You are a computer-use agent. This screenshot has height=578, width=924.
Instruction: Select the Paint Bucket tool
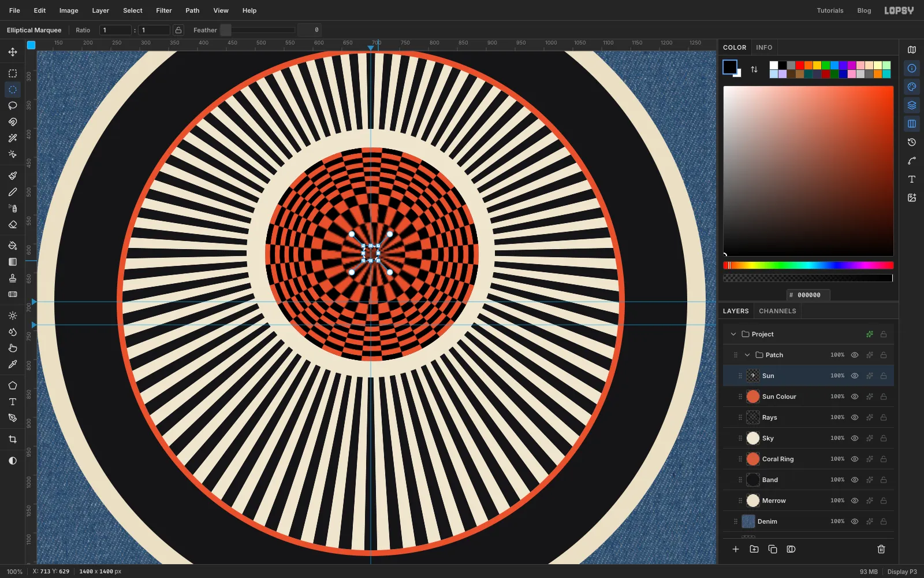click(13, 246)
